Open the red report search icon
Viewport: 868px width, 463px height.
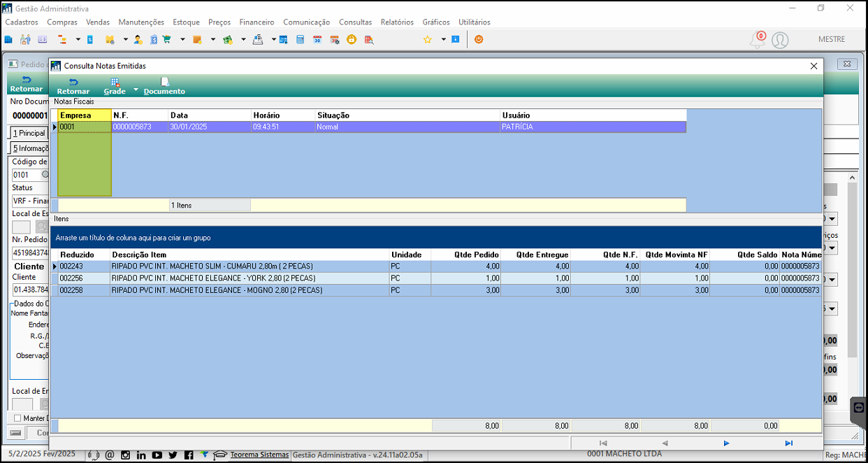click(x=368, y=39)
